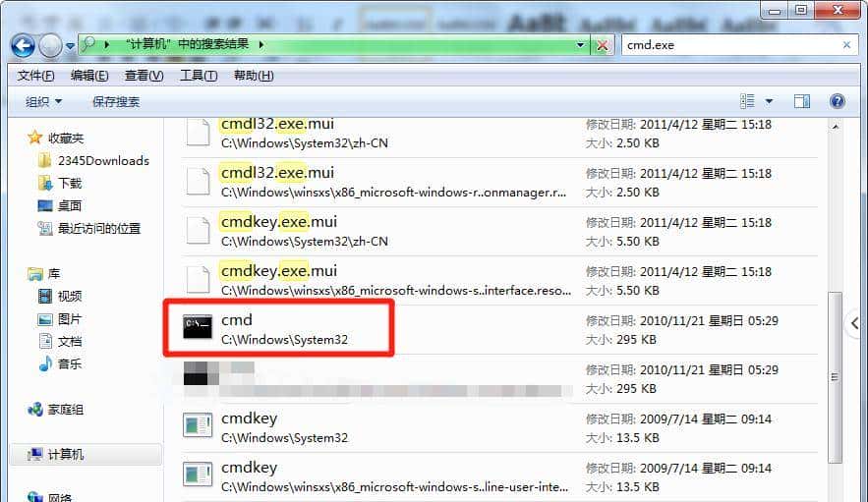Open the 工具(T) menu
Image resolution: width=868 pixels, height=502 pixels.
pyautogui.click(x=198, y=76)
